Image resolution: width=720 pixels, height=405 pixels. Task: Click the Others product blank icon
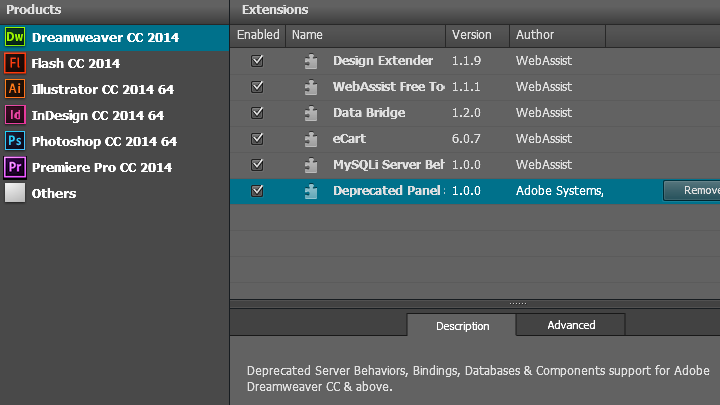(15, 193)
